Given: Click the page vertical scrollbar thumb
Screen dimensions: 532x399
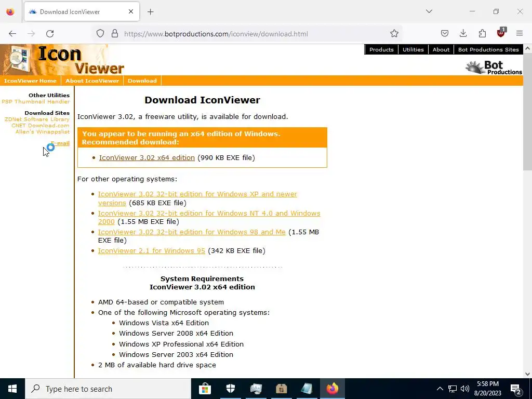Looking at the screenshot, I should click(527, 112).
